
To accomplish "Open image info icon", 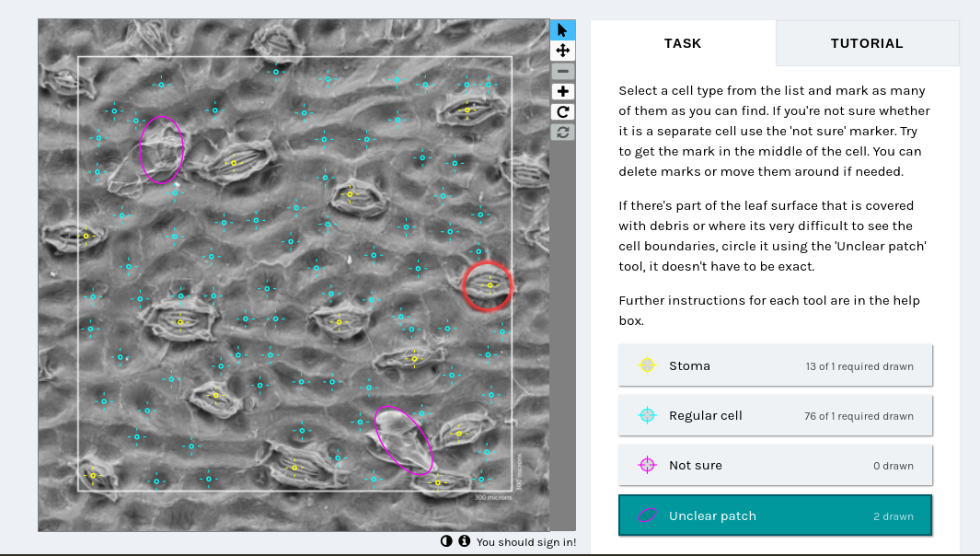I will [465, 541].
